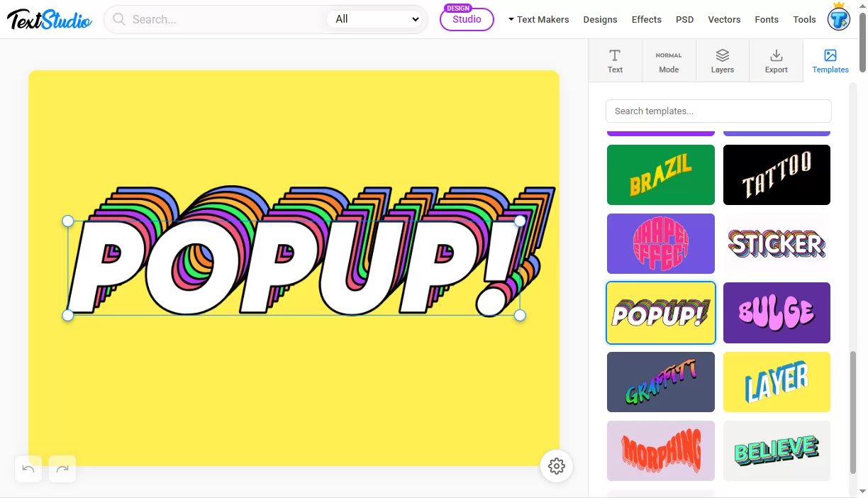The height and width of the screenshot is (498, 868).
Task: Expand the Text Makers menu
Action: click(538, 19)
